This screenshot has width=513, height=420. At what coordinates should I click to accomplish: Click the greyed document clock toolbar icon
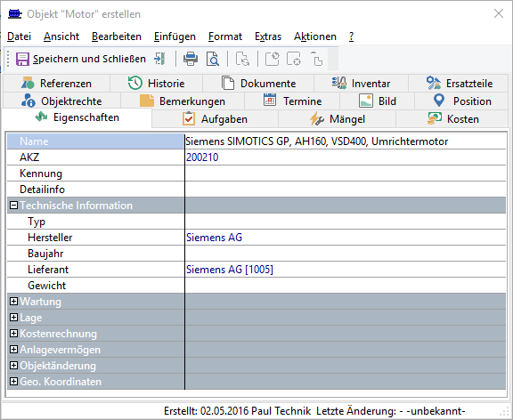273,59
